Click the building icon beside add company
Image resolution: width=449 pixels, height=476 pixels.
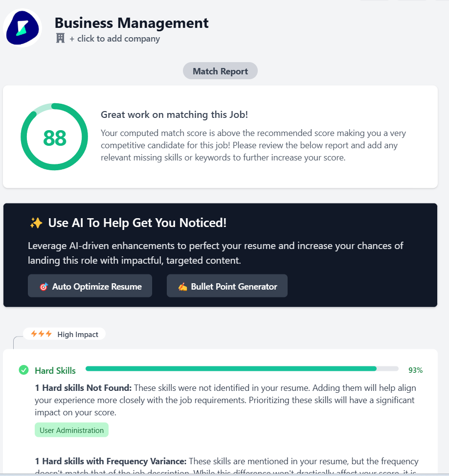pos(61,38)
